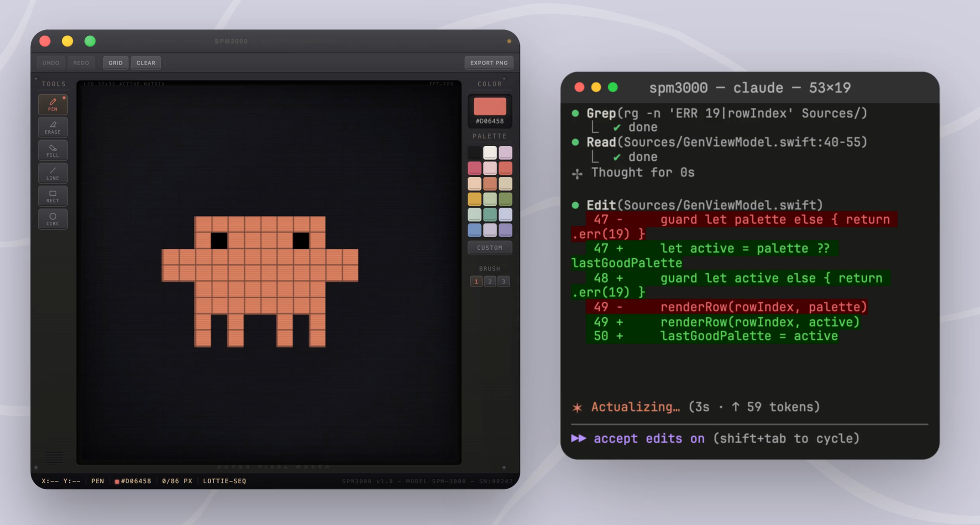Clear the canvas with Clear button
The image size is (980, 525).
(x=146, y=63)
